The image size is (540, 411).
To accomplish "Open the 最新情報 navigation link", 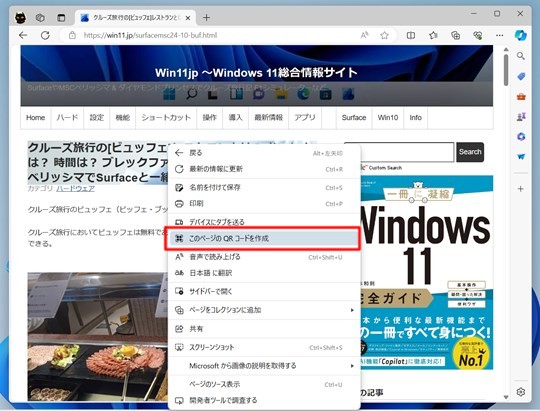I will pos(269,118).
